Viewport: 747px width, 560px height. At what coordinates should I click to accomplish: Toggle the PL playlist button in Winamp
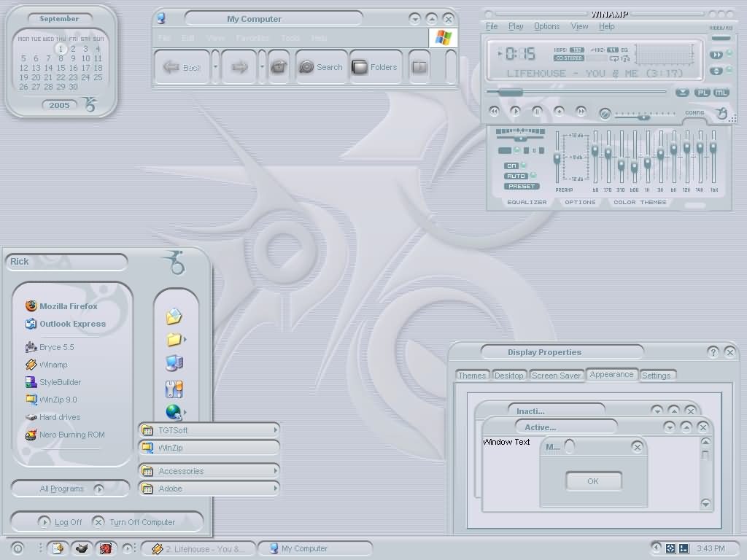tap(702, 93)
